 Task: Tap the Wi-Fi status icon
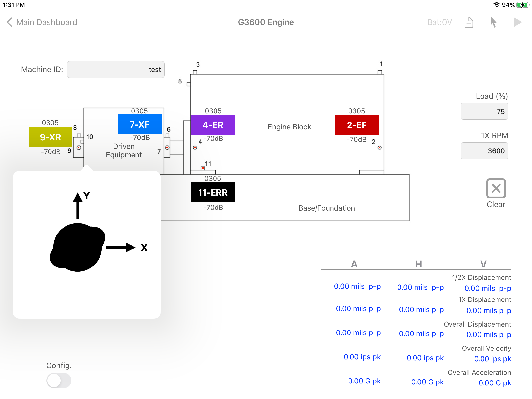point(496,5)
